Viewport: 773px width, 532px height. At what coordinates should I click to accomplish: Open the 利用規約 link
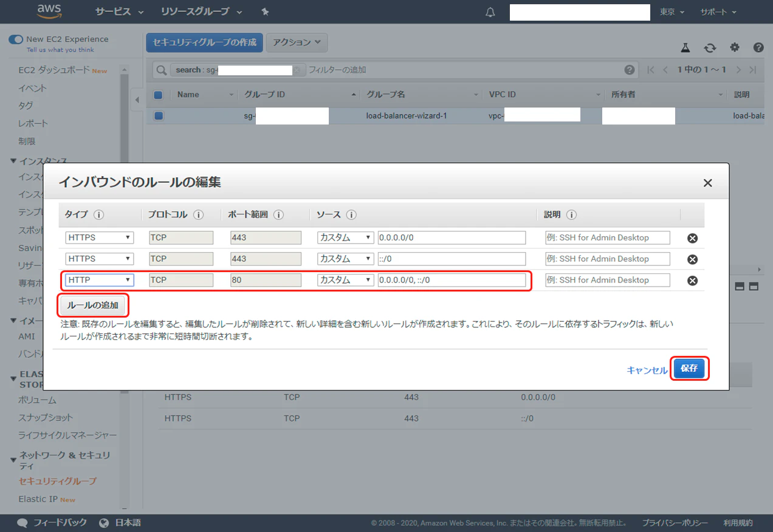(738, 523)
